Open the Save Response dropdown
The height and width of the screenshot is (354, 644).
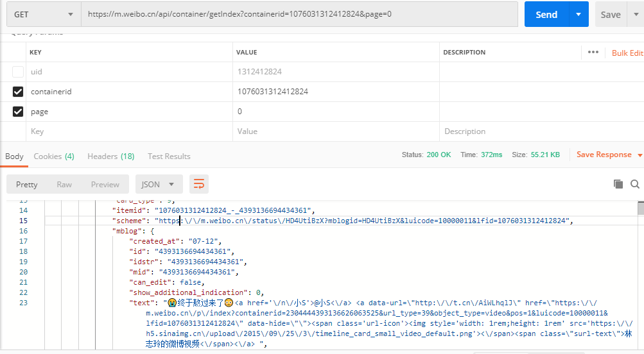(609, 155)
